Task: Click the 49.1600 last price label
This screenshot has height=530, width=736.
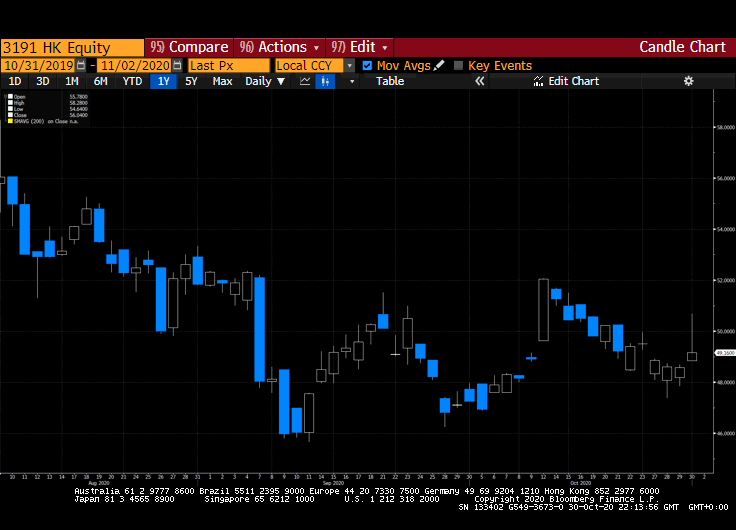Action: 725,353
